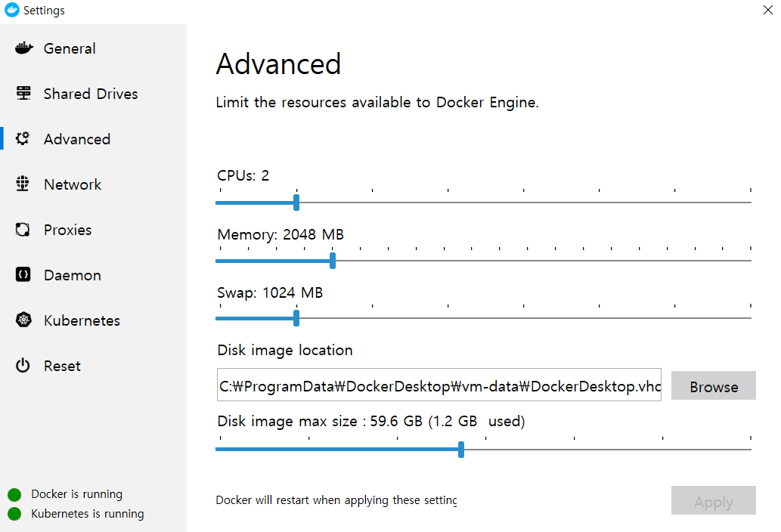Click Browse for disk image location
Viewport: 781px width, 532px height.
(713, 385)
